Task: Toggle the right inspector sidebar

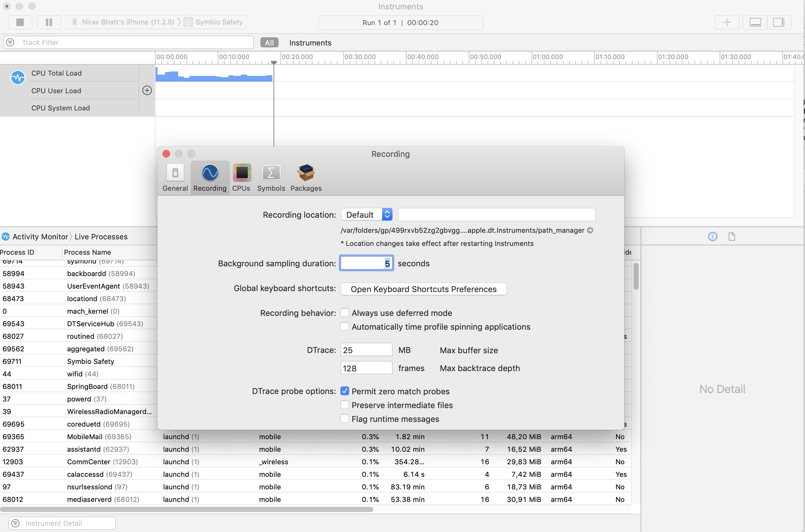Action: point(779,22)
